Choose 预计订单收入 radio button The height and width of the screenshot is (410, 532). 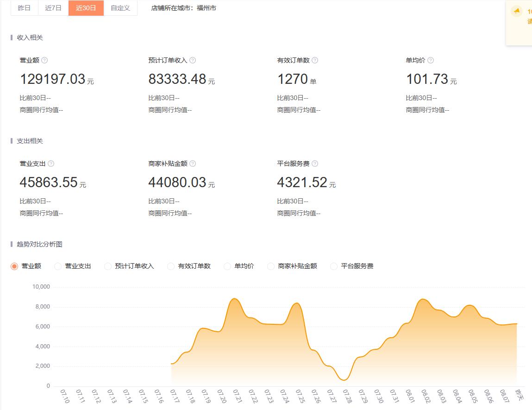[x=108, y=266]
